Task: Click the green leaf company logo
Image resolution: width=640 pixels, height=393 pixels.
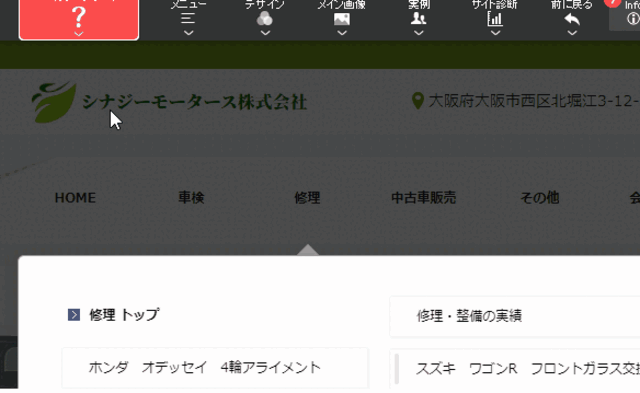Action: (x=54, y=102)
